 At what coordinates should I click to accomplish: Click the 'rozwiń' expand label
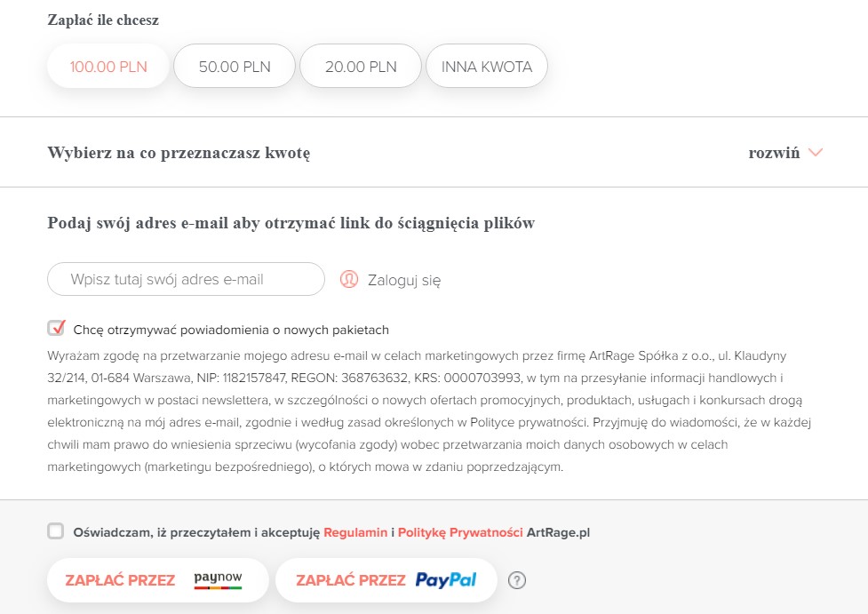tap(774, 153)
